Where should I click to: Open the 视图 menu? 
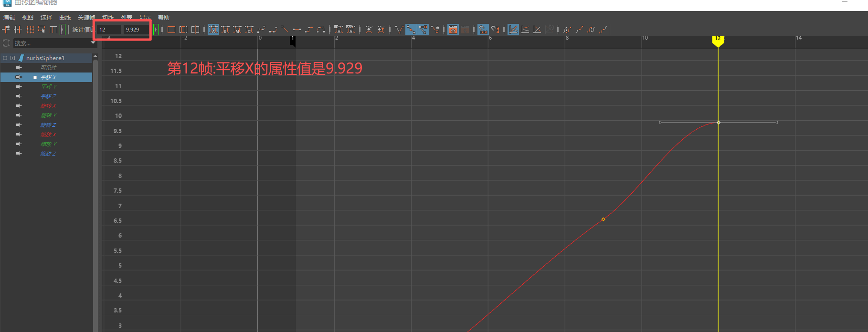(28, 18)
